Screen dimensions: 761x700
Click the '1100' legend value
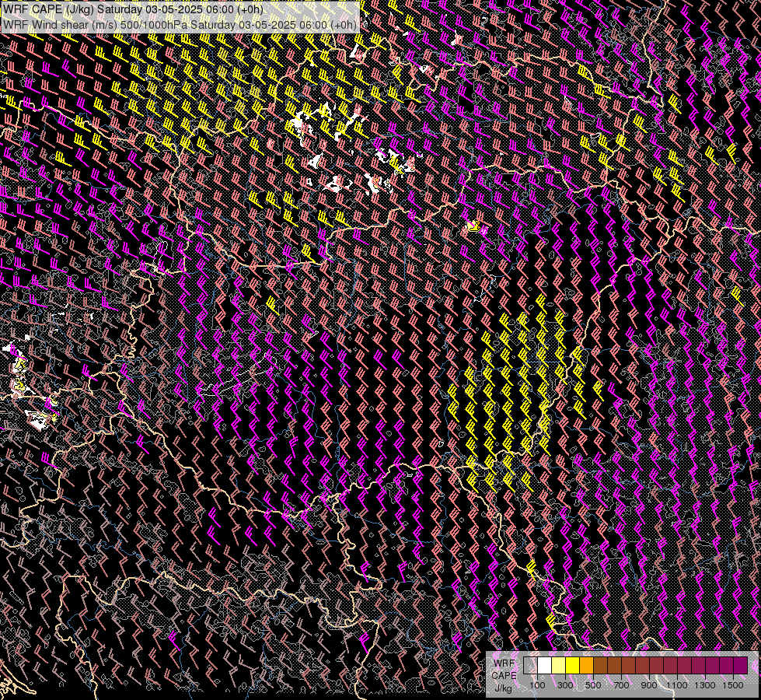677,685
